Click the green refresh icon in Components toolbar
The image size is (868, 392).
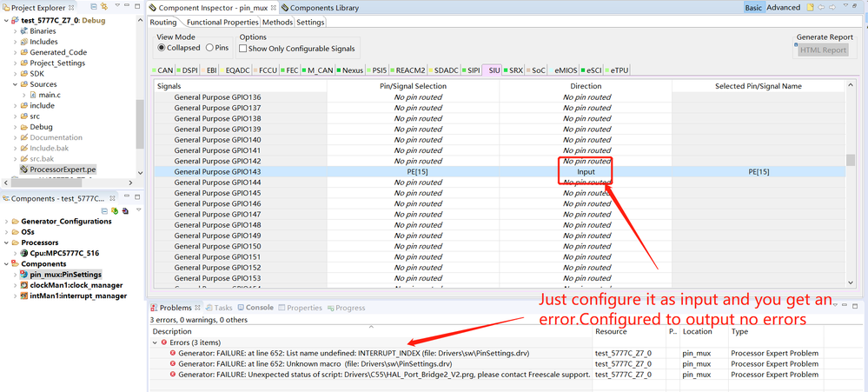coord(116,210)
